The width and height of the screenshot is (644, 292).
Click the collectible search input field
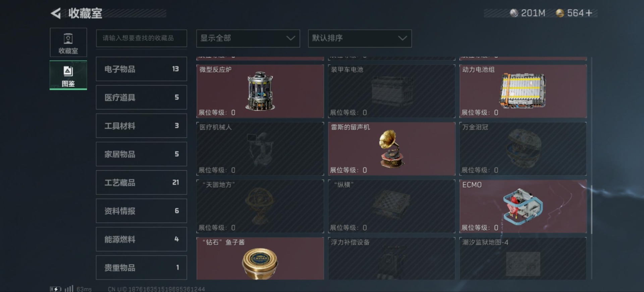141,38
